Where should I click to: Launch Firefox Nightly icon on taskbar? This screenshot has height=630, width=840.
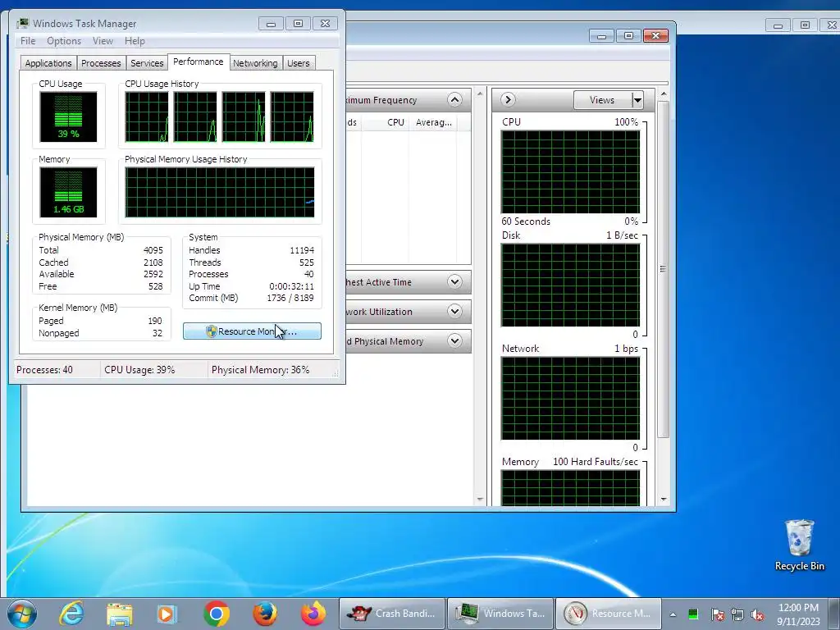tap(313, 614)
